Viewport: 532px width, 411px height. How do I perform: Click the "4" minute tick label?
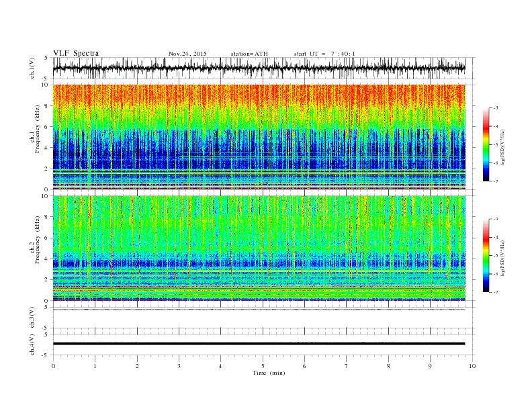point(220,366)
